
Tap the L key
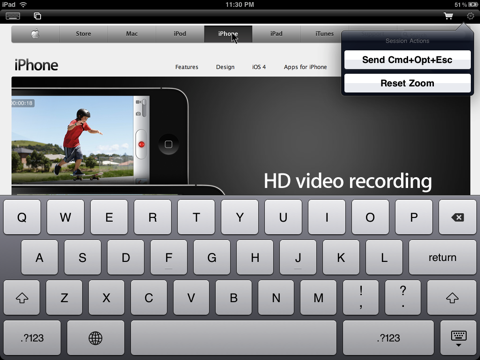[x=384, y=257]
